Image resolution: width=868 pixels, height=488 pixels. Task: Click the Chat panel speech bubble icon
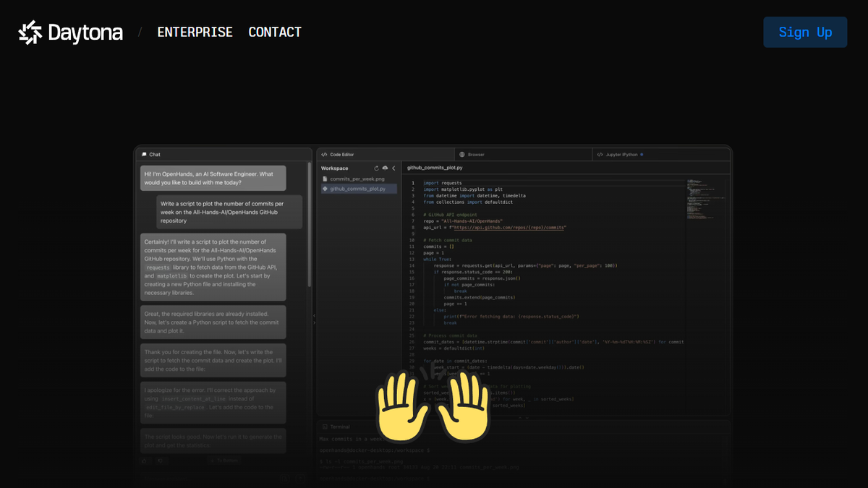[x=145, y=155]
